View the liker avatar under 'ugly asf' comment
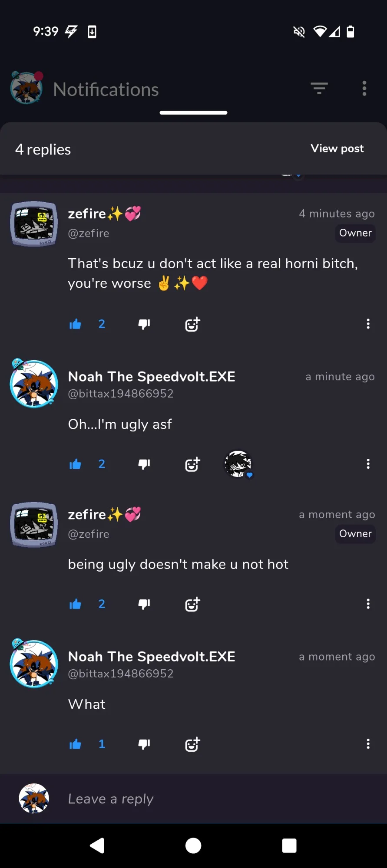 pos(238,464)
